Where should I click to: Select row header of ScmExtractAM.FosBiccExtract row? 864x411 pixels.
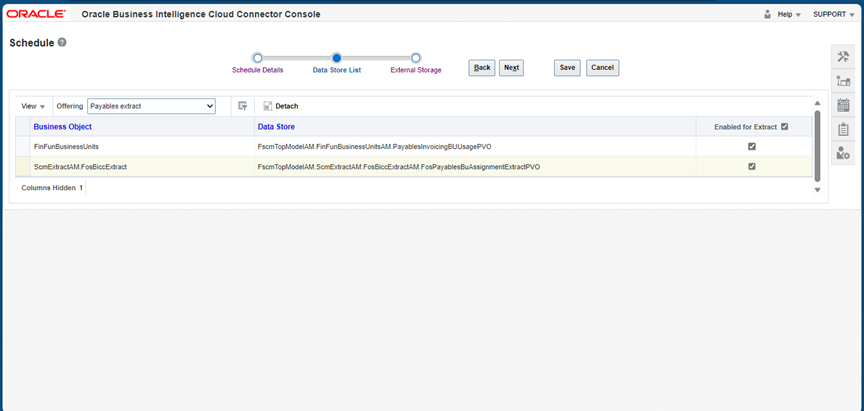[x=23, y=166]
